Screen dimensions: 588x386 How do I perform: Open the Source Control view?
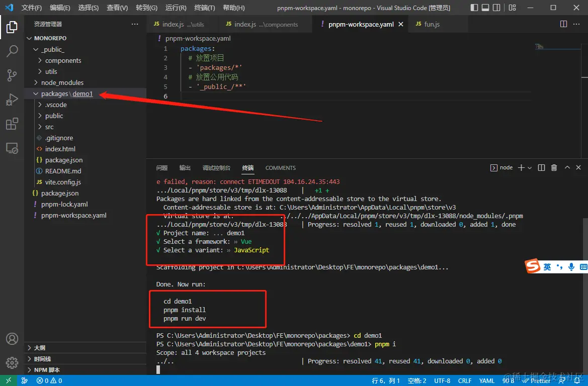click(12, 75)
